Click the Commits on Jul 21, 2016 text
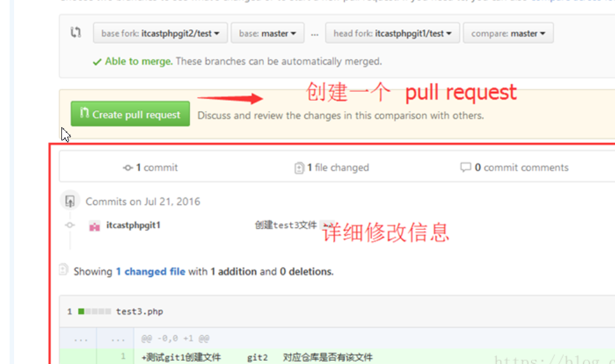Viewport: 615px width, 364px height. click(143, 201)
